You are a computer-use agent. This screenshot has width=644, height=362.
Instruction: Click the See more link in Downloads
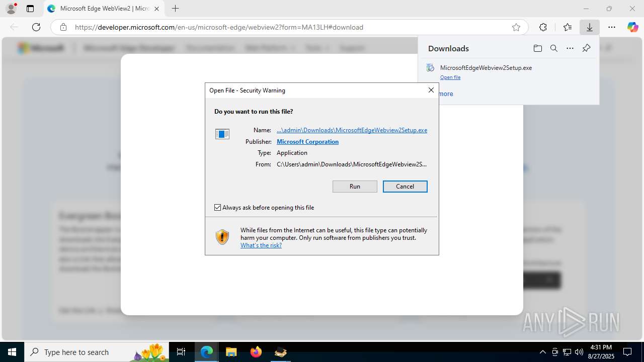[x=445, y=94]
